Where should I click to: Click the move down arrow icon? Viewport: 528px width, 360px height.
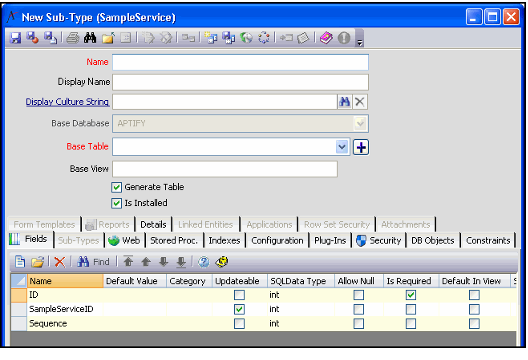(163, 262)
